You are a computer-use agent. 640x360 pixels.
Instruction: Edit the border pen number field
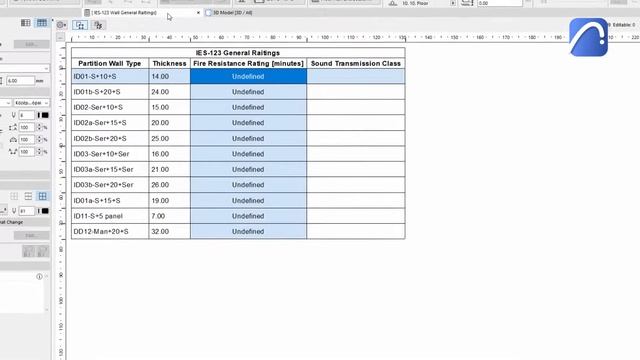coord(27,211)
